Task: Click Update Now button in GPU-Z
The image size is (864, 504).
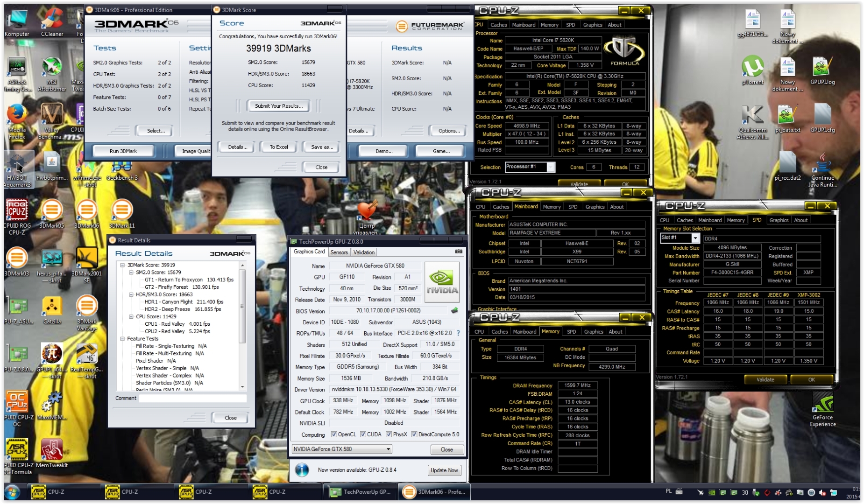Action: (444, 470)
